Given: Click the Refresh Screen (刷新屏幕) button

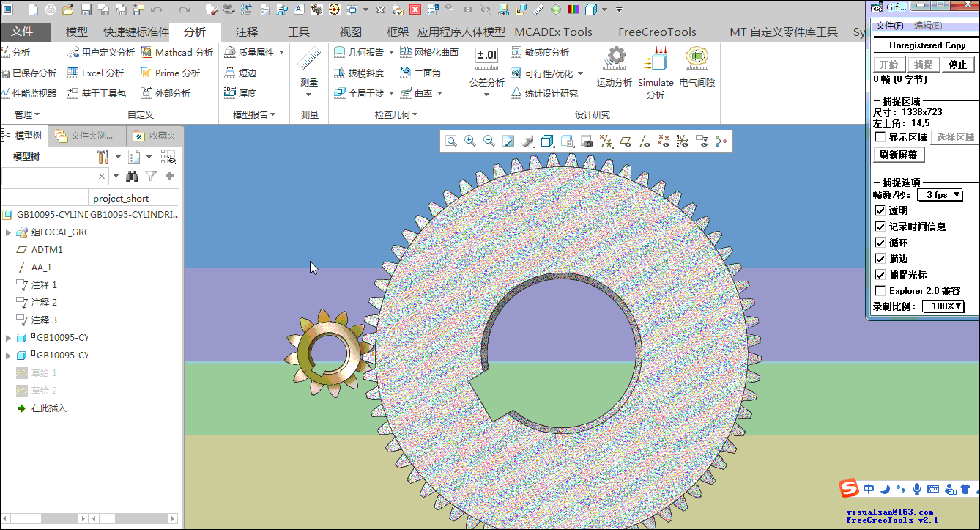Looking at the screenshot, I should coord(899,155).
